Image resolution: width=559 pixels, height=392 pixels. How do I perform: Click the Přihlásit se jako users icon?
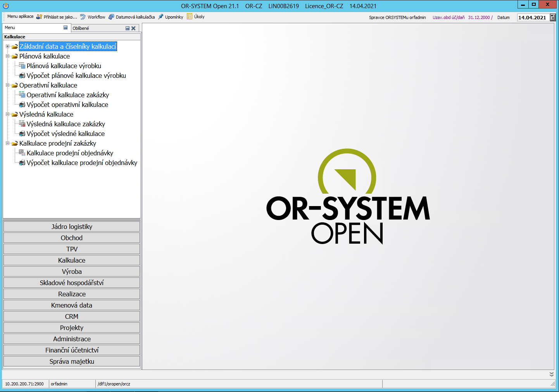click(x=39, y=17)
